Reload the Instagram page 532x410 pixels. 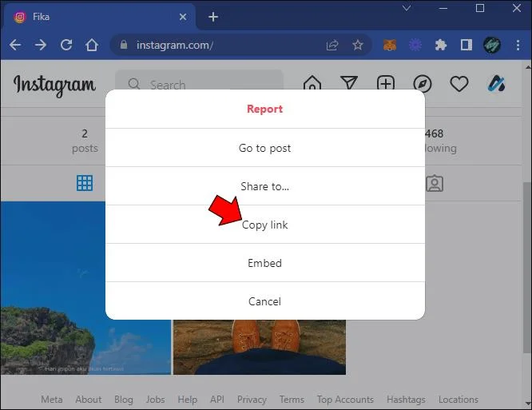pyautogui.click(x=66, y=45)
